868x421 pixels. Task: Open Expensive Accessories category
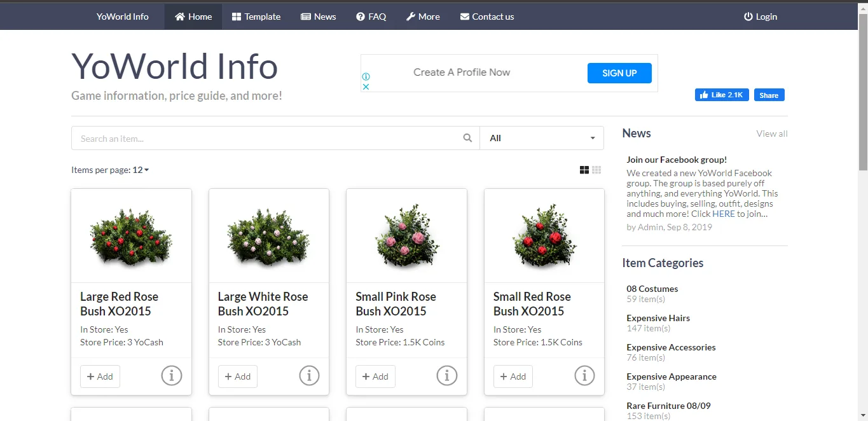click(671, 347)
